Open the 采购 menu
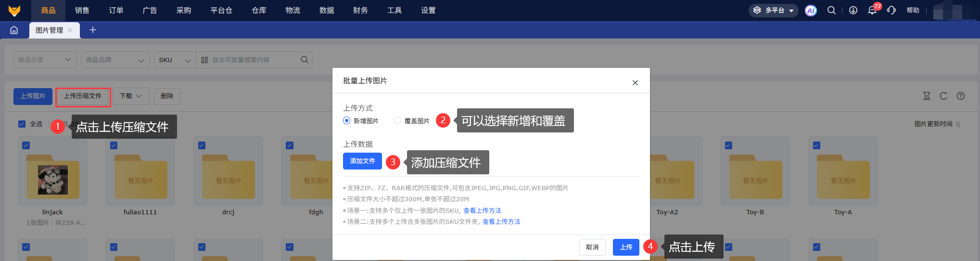This screenshot has width=980, height=261. point(184,10)
